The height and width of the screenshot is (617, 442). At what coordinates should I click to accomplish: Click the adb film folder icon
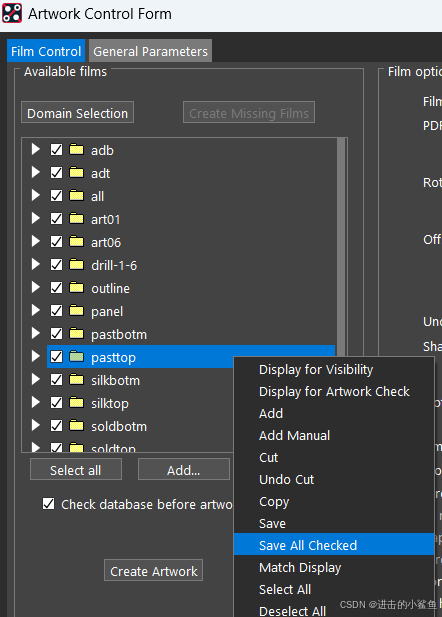(76, 150)
